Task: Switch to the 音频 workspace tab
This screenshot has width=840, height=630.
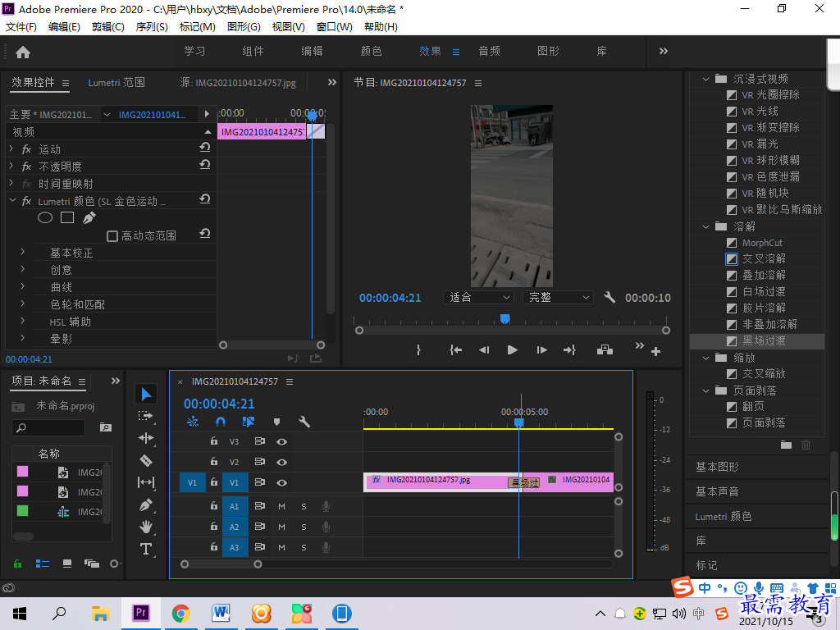Action: [489, 52]
